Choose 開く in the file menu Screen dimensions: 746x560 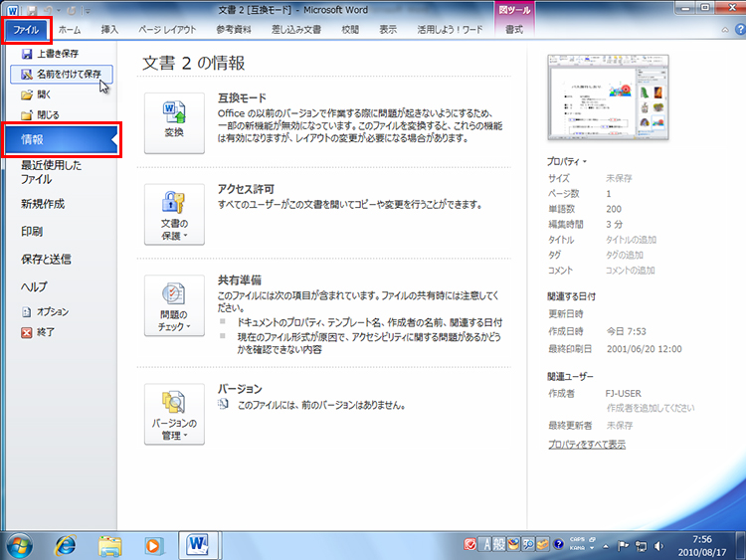(x=36, y=94)
